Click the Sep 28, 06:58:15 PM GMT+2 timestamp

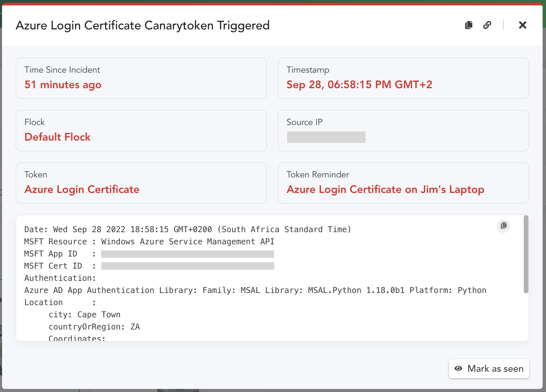pos(359,84)
